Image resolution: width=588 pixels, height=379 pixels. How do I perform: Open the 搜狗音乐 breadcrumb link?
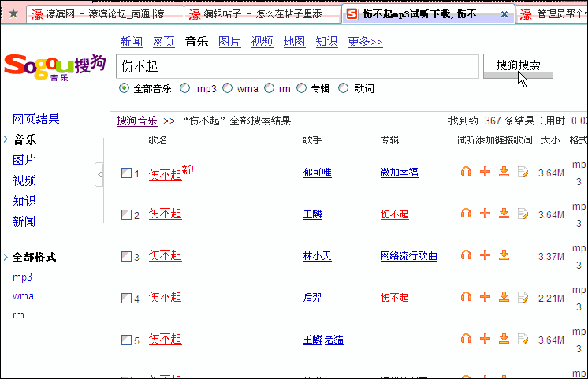click(x=137, y=121)
